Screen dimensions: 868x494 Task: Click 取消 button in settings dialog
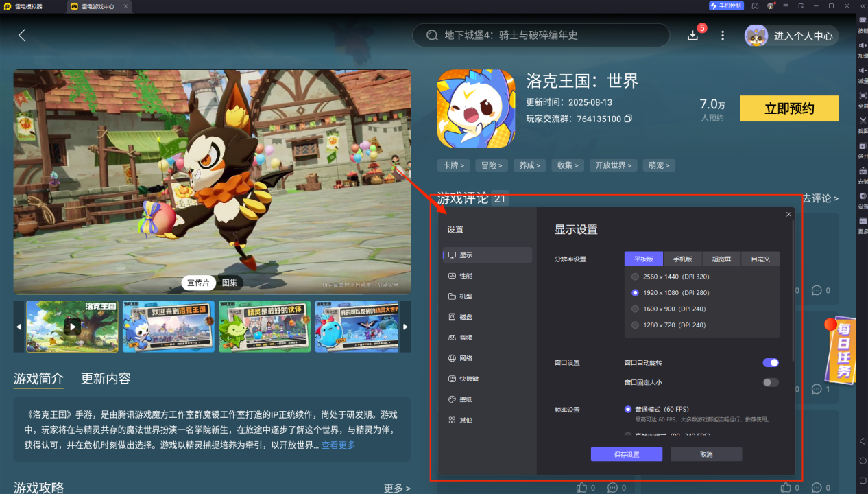706,454
